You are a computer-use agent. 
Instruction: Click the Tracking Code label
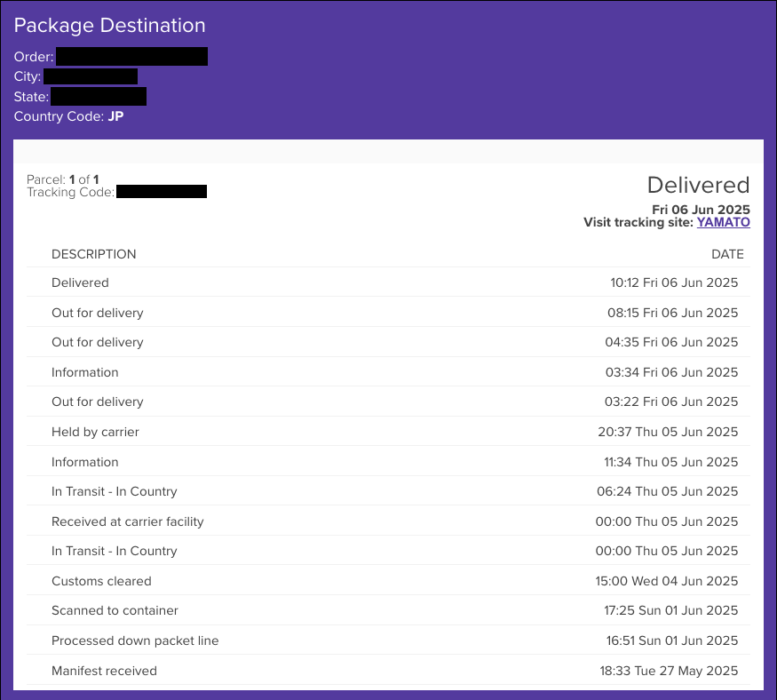(71, 192)
